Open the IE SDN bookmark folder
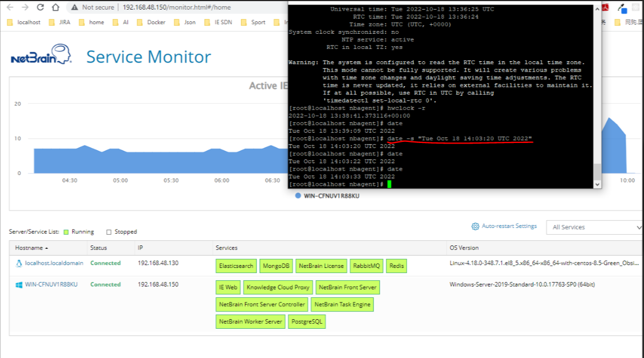 coord(218,22)
